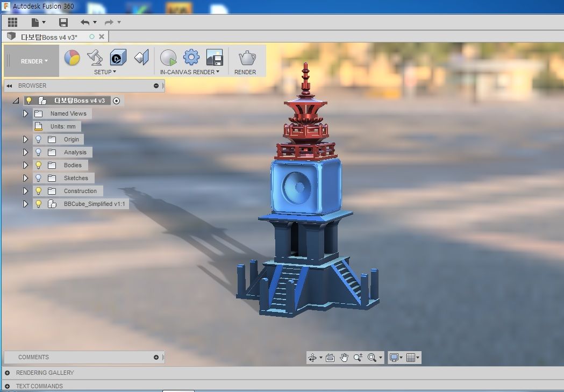
Task: Expand the Named Views tree node
Action: 25,113
